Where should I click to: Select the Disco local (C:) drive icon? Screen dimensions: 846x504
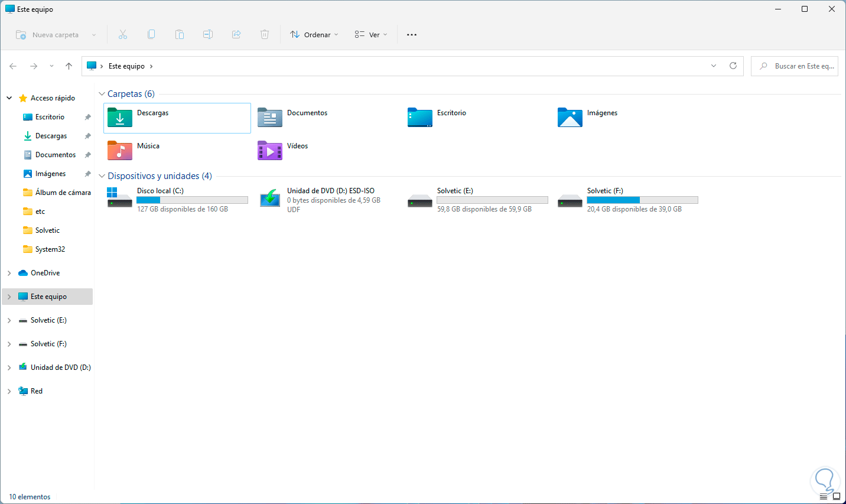120,197
